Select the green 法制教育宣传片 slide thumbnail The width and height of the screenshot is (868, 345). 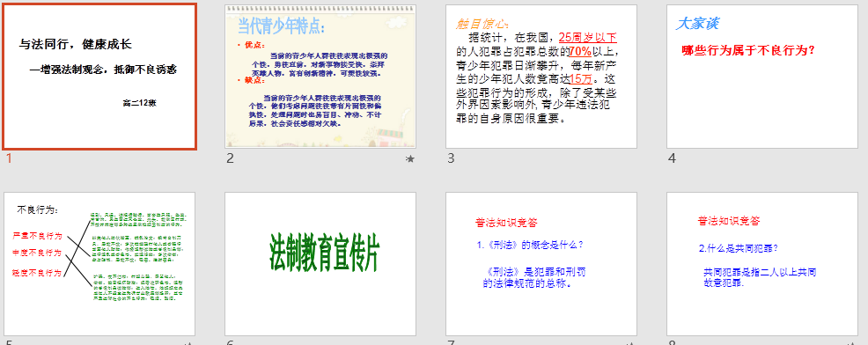[320, 264]
